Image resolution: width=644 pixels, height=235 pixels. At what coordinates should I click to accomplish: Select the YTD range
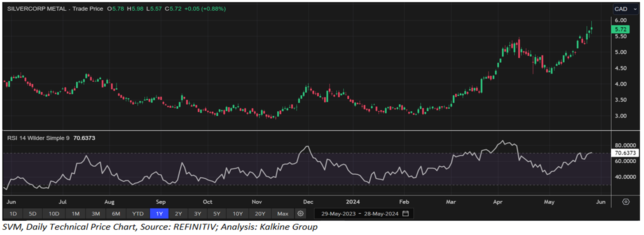coord(138,214)
